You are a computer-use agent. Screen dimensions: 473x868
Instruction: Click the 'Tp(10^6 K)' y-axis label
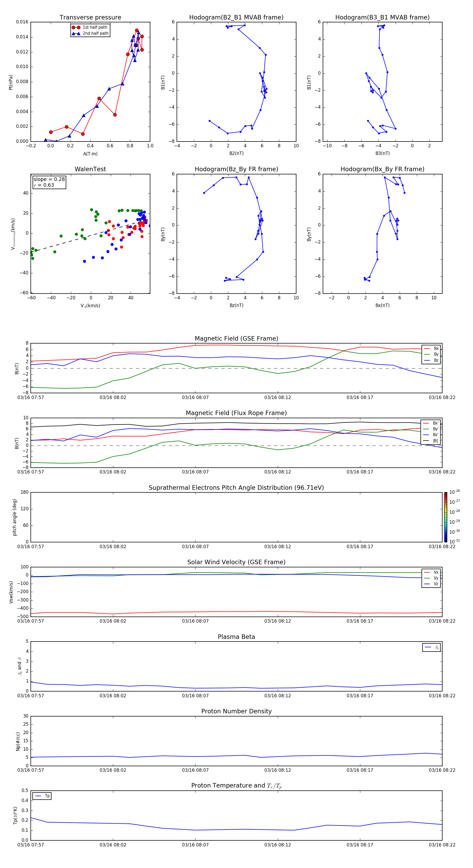coord(15,815)
